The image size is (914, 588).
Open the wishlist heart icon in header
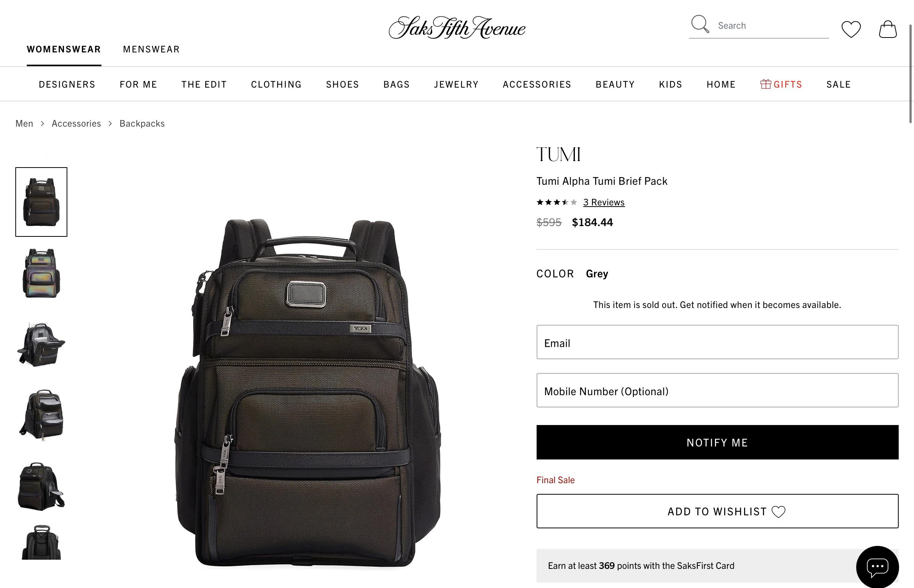(851, 29)
